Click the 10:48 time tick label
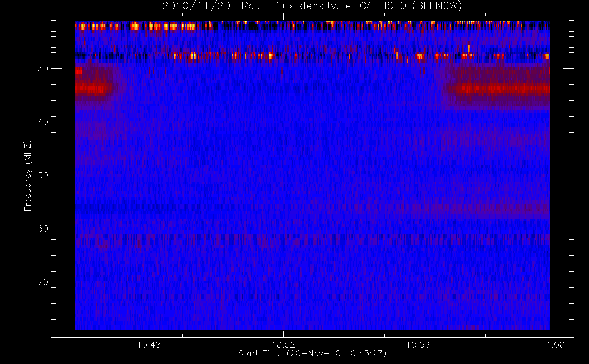Viewport: 589px width, 364px height. click(x=149, y=345)
